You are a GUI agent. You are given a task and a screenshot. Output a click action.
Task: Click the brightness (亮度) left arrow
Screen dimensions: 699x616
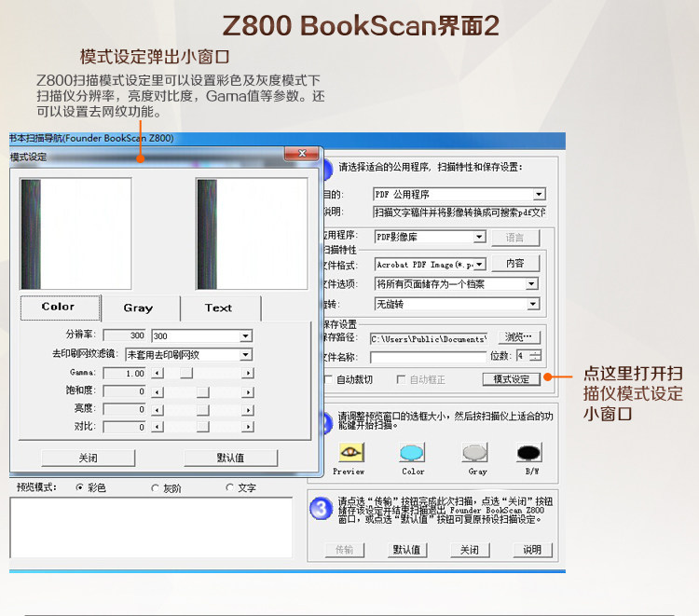(x=158, y=410)
